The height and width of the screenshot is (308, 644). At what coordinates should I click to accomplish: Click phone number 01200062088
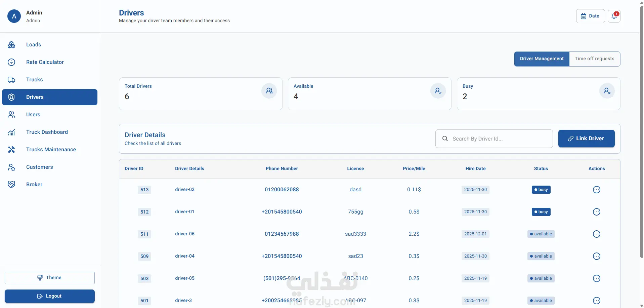tap(282, 190)
